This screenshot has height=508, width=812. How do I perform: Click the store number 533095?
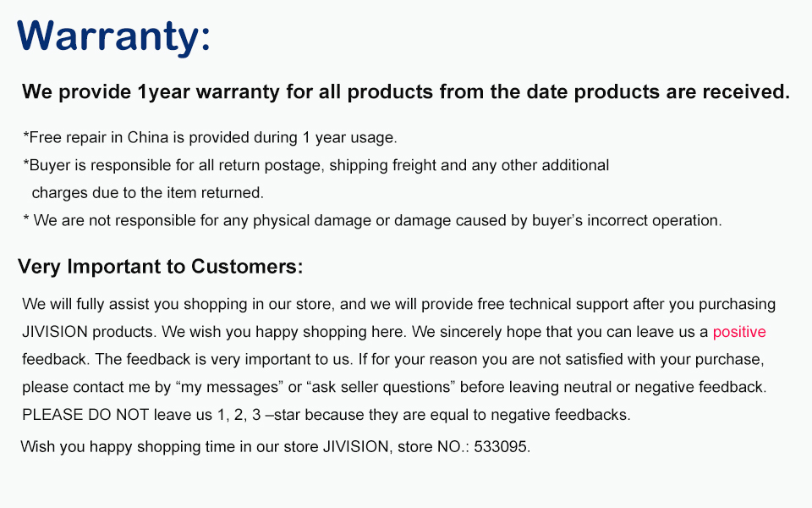500,447
